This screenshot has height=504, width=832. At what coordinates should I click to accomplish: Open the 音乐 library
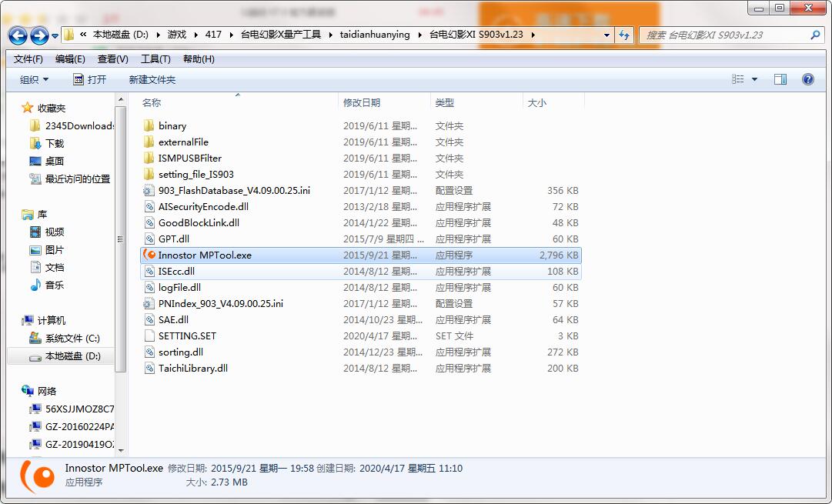[55, 284]
